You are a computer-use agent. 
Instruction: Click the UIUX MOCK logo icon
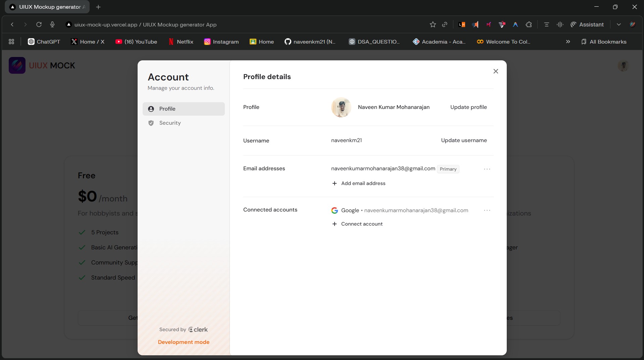pos(17,65)
